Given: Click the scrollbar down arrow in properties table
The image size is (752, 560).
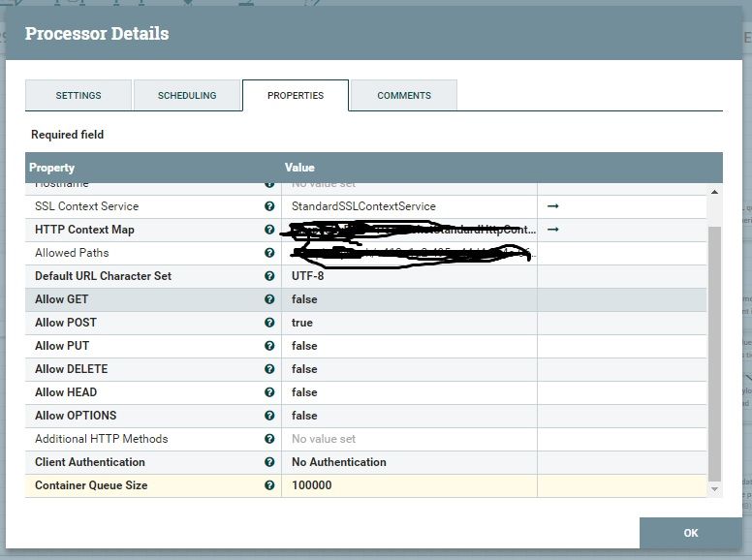Looking at the screenshot, I should pos(714,489).
